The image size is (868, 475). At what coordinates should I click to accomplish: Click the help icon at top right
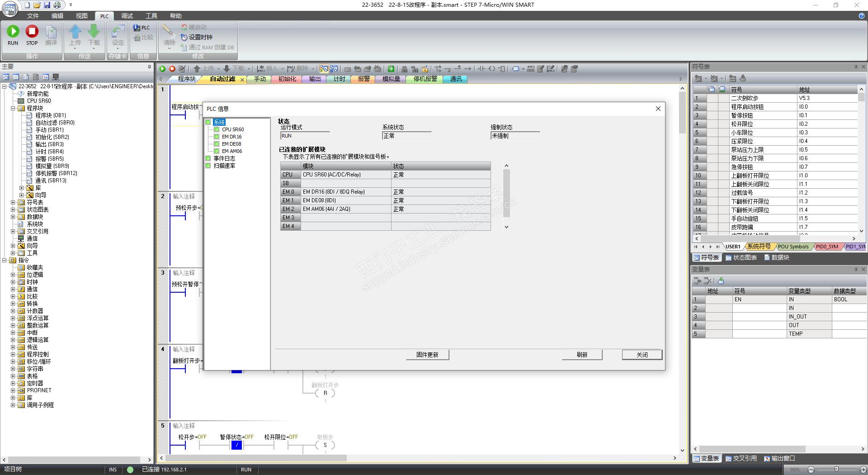coord(861,16)
